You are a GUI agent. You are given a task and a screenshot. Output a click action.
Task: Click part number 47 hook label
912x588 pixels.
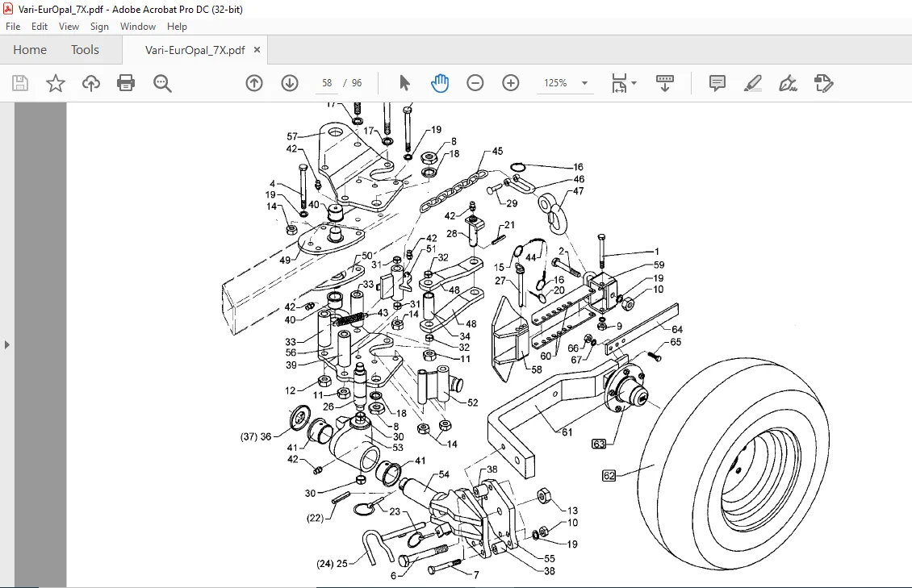tap(578, 191)
